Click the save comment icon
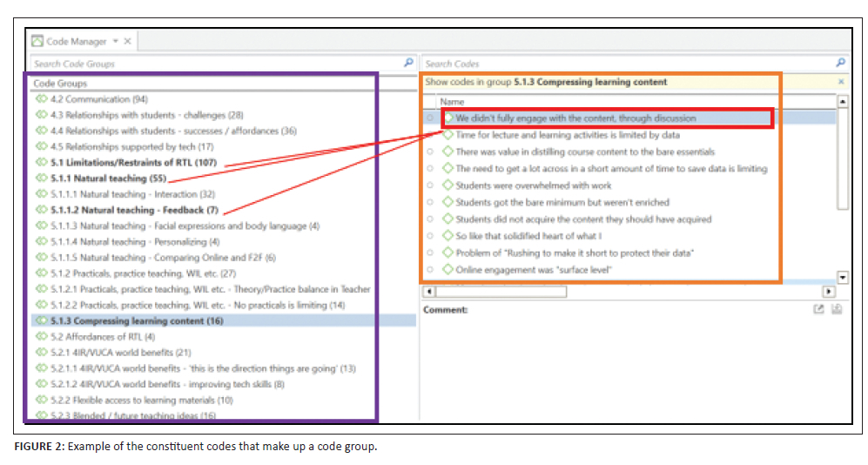Image resolution: width=868 pixels, height=465 pixels. [x=837, y=310]
